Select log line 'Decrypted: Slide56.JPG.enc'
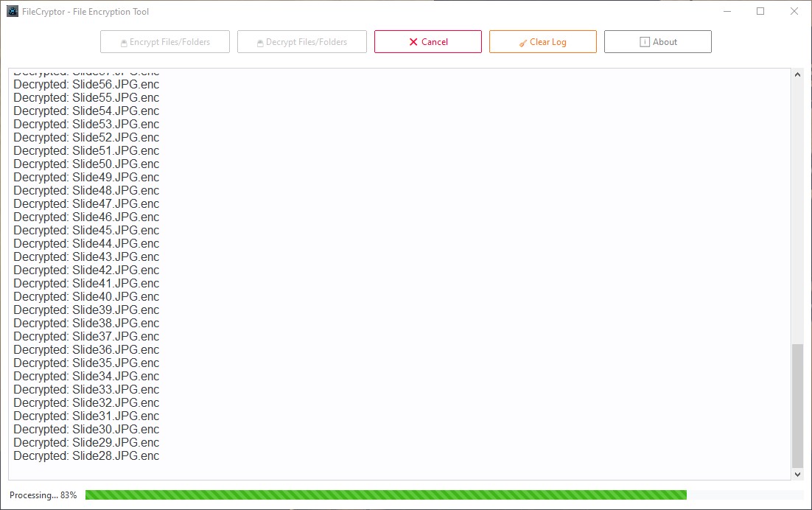The width and height of the screenshot is (812, 510). (86, 85)
